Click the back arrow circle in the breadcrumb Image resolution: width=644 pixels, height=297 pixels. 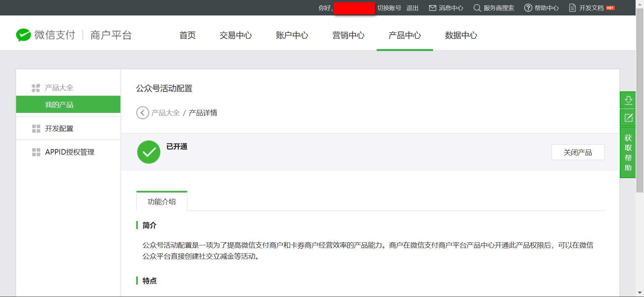pos(143,113)
